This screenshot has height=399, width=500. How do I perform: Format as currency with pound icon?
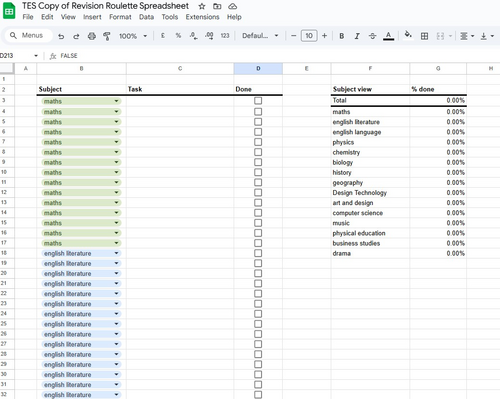(x=163, y=36)
